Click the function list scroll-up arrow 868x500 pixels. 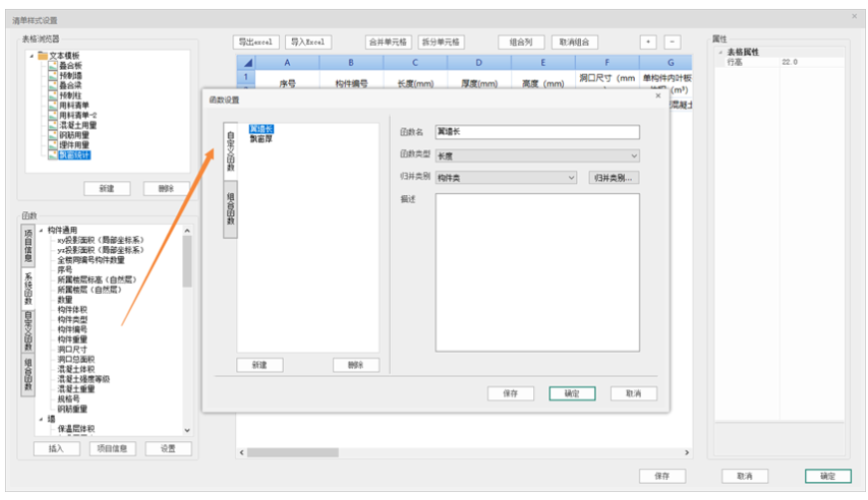[187, 230]
